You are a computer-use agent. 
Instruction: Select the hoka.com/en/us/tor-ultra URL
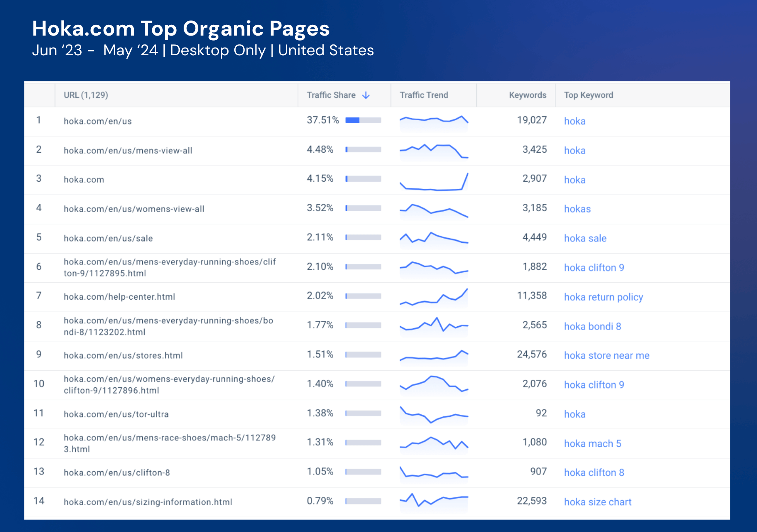[x=116, y=414]
